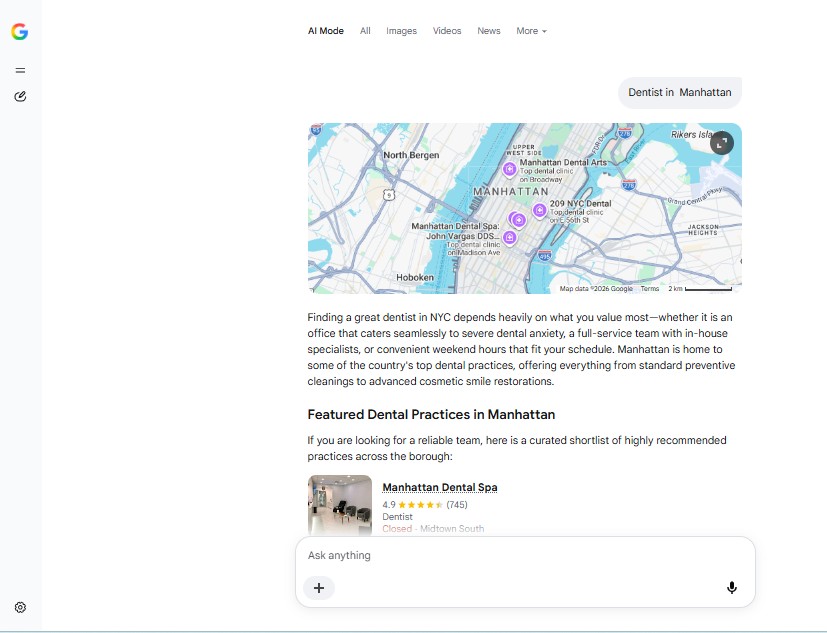The height and width of the screenshot is (633, 827).
Task: Click the 'Closed - Midtown South' status text
Action: pos(433,529)
